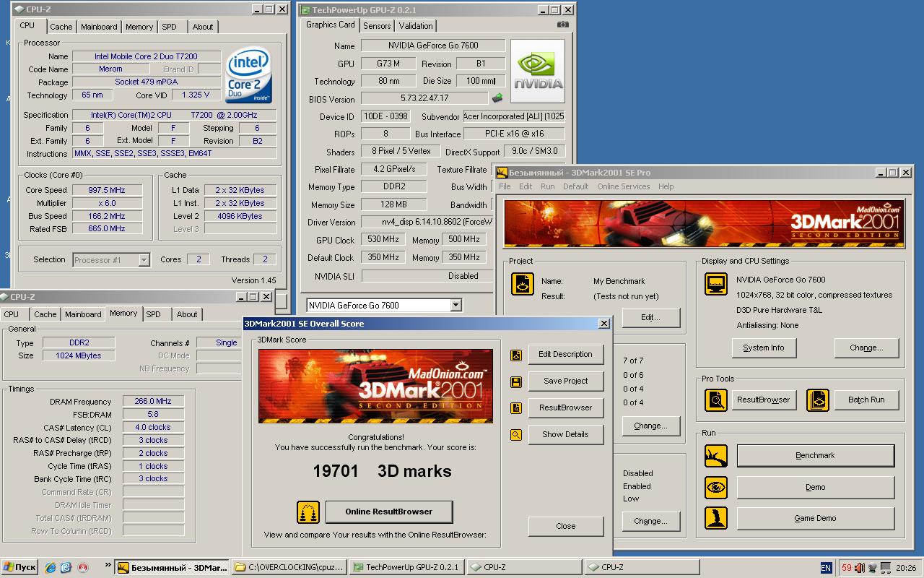Open the Help menu in 3DMark2001
The height and width of the screenshot is (578, 924).
666,186
